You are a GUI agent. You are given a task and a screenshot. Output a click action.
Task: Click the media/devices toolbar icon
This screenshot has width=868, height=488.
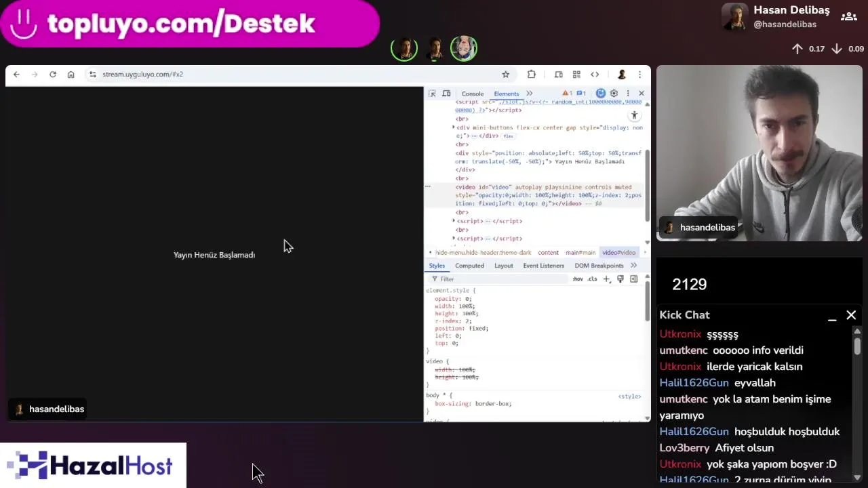tap(559, 75)
